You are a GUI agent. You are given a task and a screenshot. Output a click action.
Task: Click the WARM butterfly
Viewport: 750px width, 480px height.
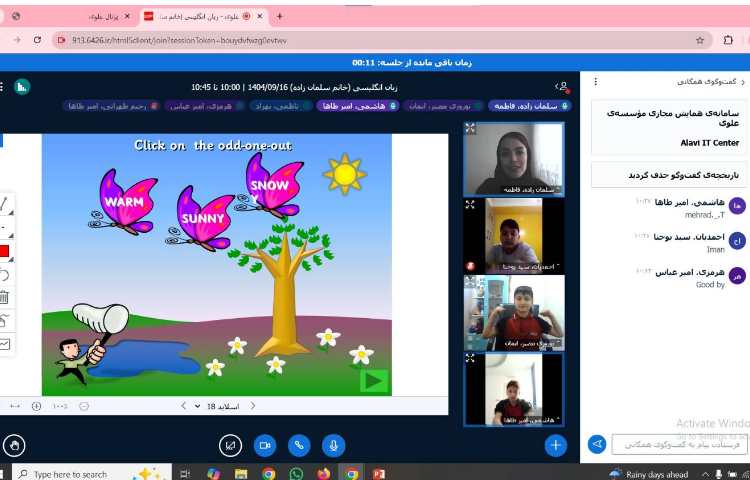(125, 202)
